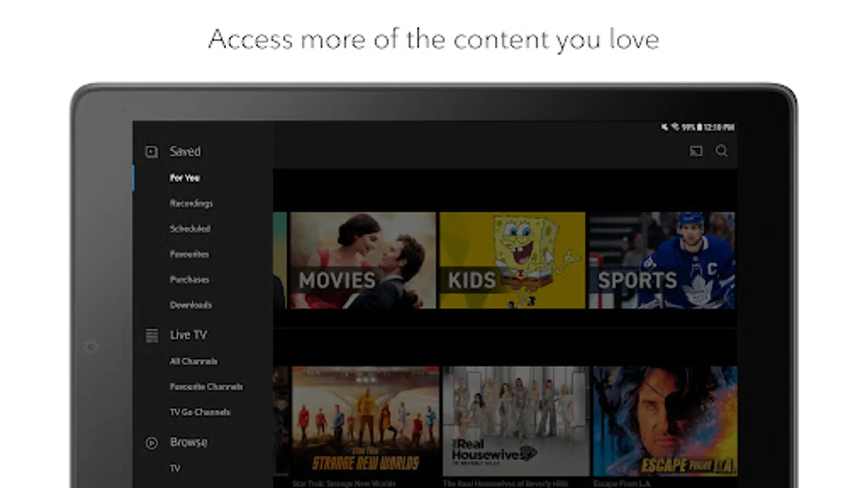Viewport: 868px width, 488px height.
Task: Click the Browse play icon
Action: [x=152, y=443]
